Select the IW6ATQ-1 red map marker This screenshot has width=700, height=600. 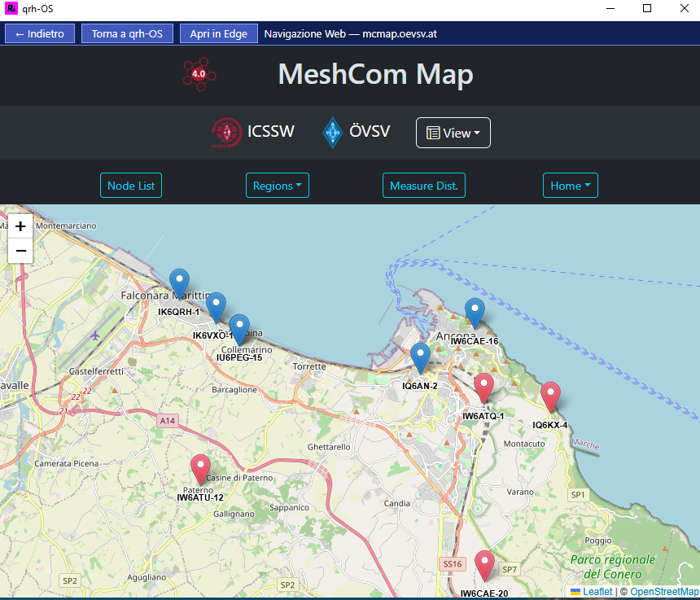coord(484,388)
